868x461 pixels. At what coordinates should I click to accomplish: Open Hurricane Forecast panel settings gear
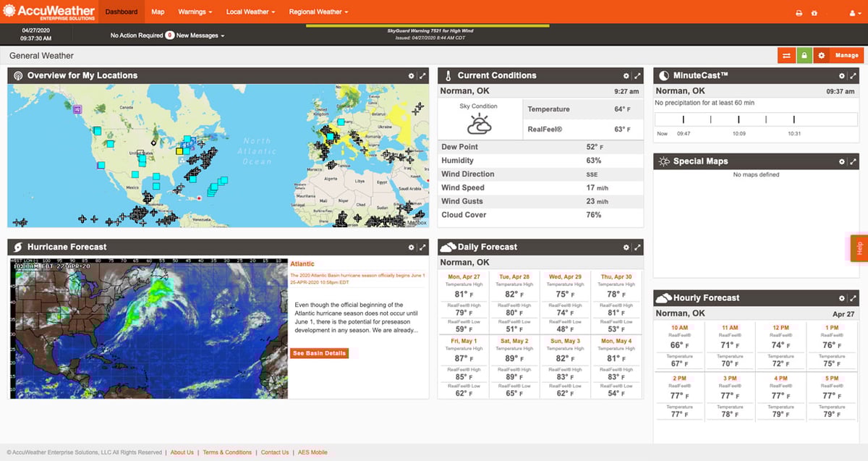point(412,248)
